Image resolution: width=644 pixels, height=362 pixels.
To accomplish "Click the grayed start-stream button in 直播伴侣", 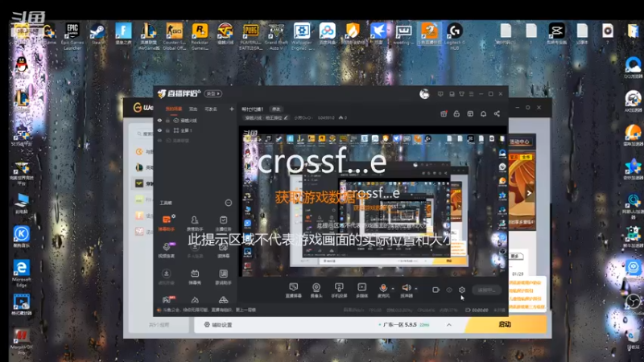I will pos(487,290).
